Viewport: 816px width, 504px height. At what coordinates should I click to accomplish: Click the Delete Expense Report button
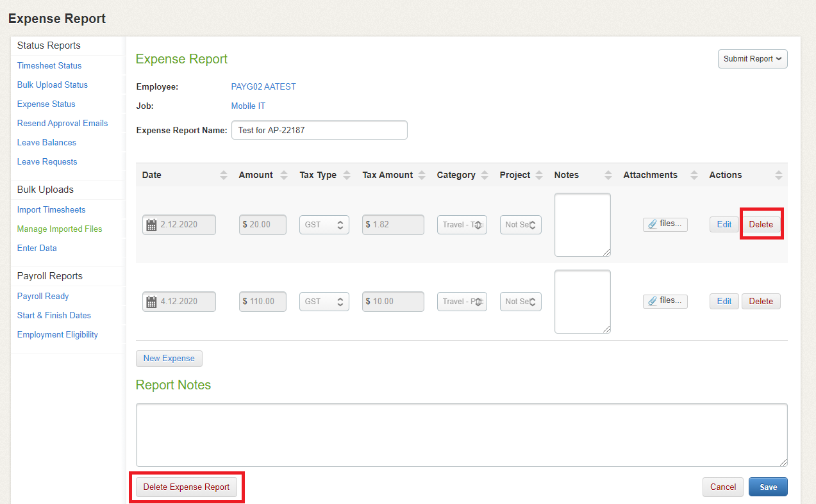[186, 487]
